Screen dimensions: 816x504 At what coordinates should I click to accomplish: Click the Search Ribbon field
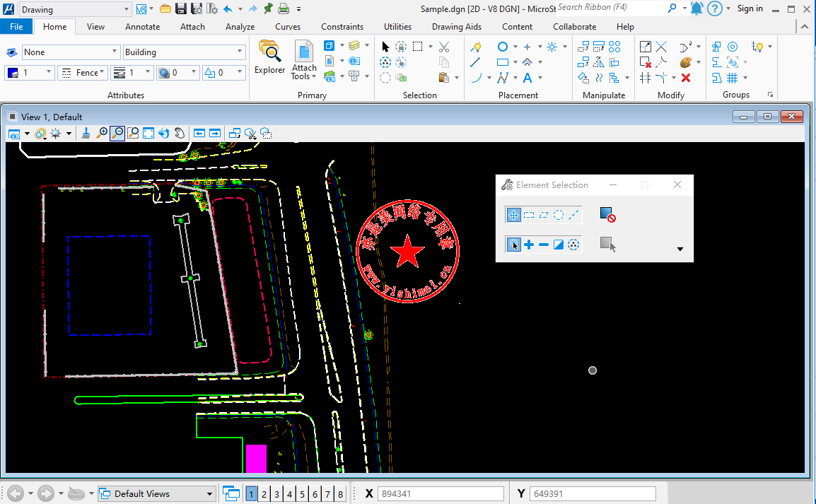612,8
